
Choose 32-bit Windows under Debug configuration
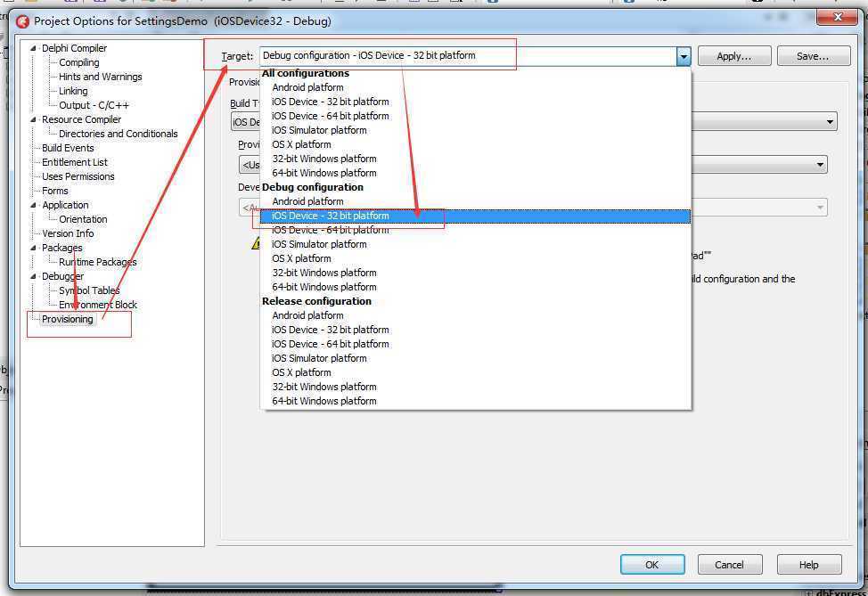476,273
